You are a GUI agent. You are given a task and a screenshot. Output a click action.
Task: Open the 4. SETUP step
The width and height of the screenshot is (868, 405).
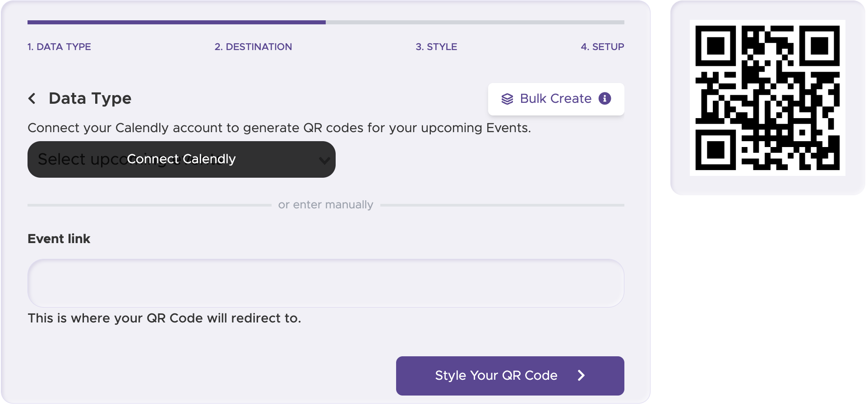click(x=602, y=46)
